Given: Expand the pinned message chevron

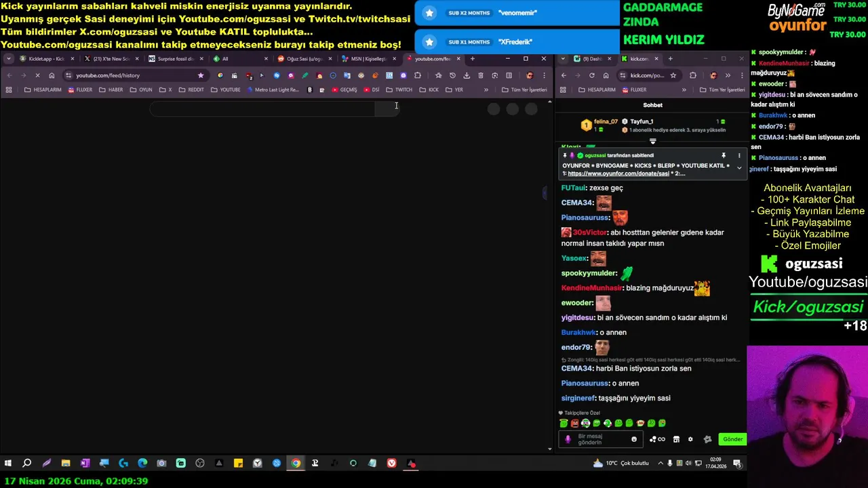Looking at the screenshot, I should tap(739, 168).
